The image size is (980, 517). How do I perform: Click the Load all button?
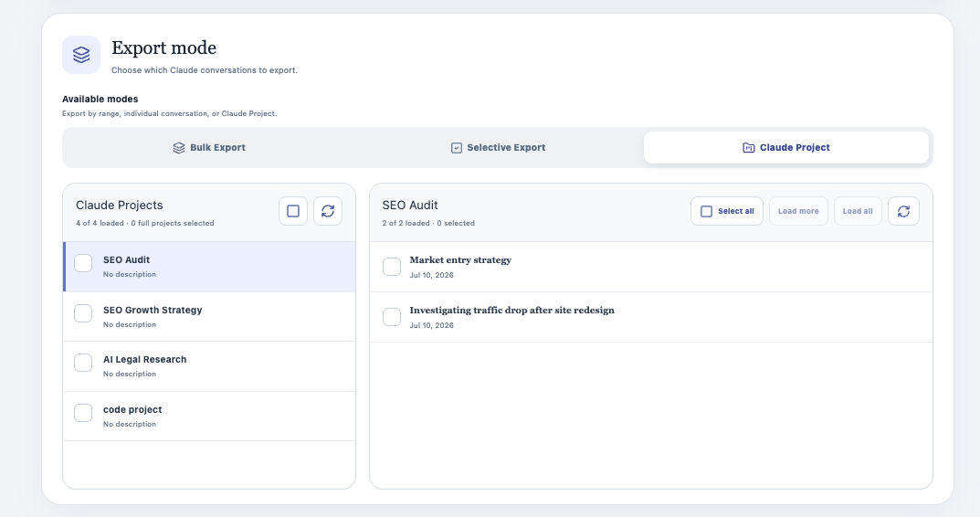tap(858, 211)
